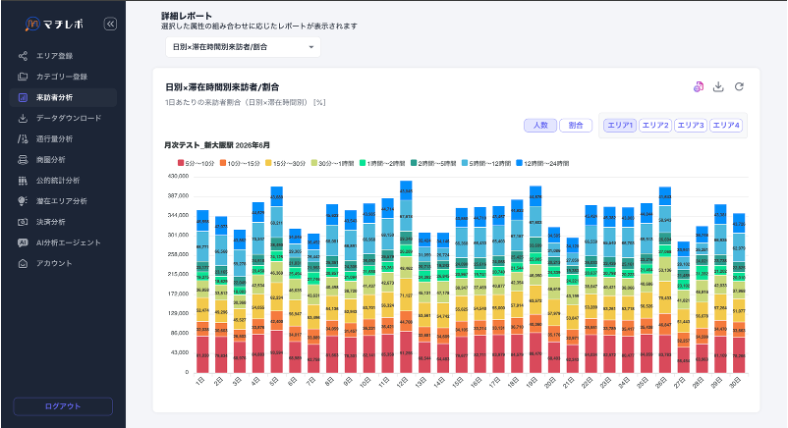Screen dimensions: 788x428
Task: Toggle the 10分〜15分 legend series
Action: click(x=240, y=163)
